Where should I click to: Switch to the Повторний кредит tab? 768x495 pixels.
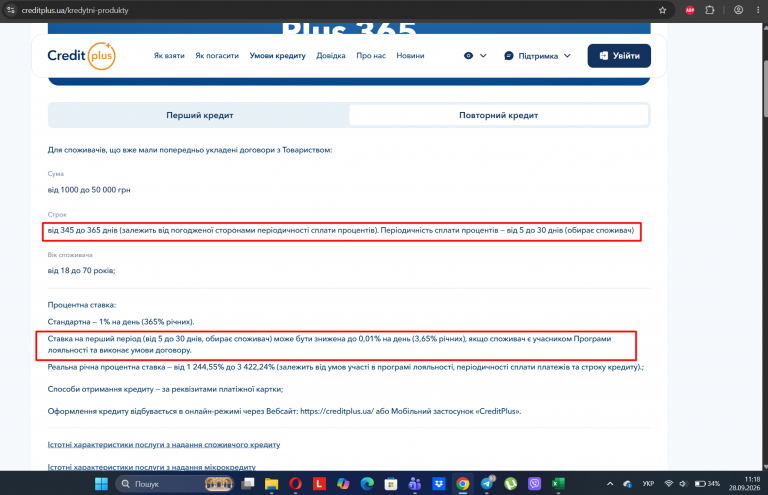pyautogui.click(x=499, y=116)
